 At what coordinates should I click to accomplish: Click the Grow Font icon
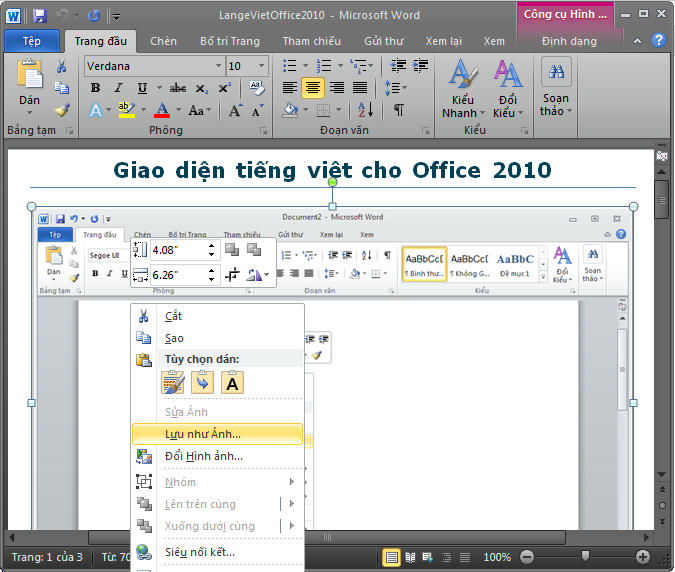coord(235,111)
